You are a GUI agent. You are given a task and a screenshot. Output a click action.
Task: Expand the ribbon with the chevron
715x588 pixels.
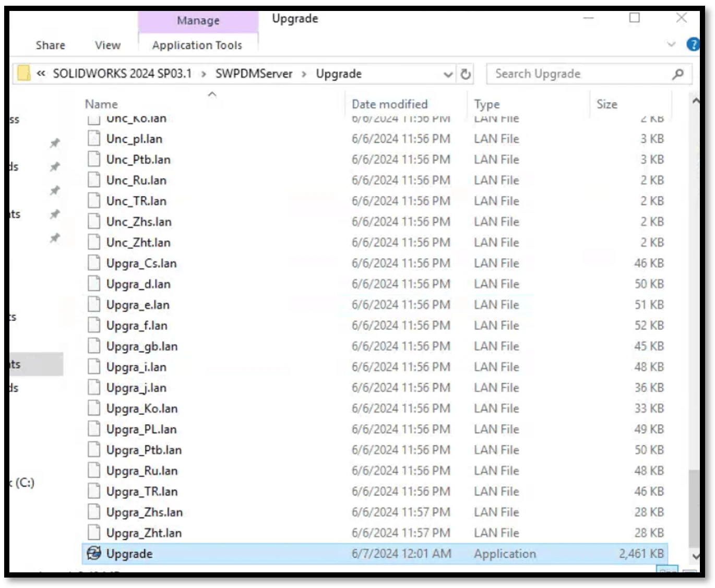pos(671,45)
